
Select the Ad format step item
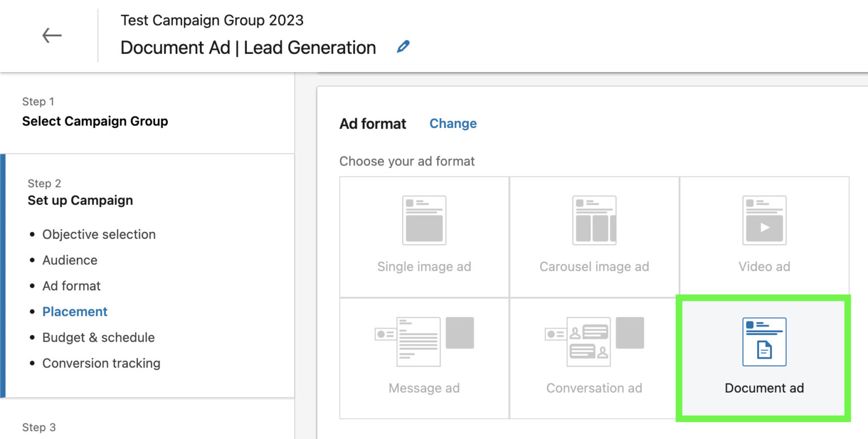[71, 286]
